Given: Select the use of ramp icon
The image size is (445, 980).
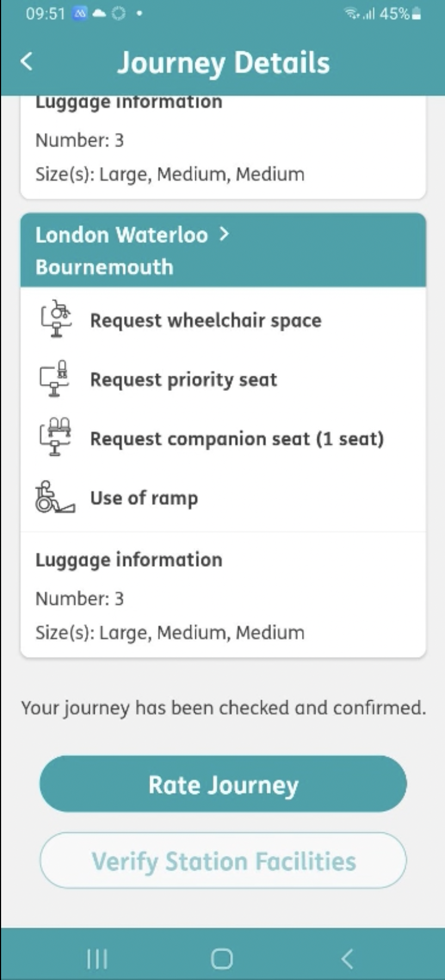Looking at the screenshot, I should coord(54,497).
